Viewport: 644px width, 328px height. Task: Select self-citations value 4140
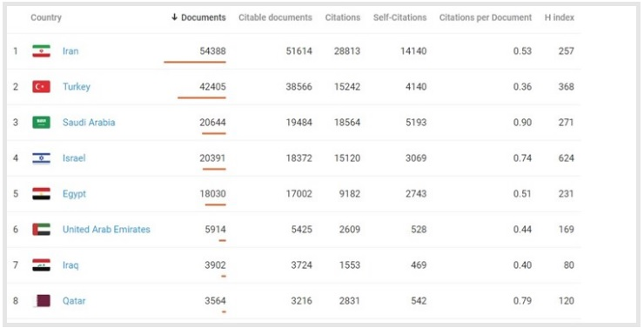tap(416, 87)
